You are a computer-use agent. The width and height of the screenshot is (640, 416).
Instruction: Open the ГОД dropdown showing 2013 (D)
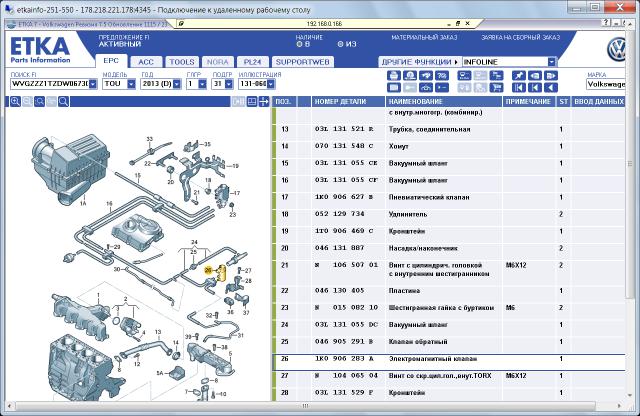(x=177, y=84)
